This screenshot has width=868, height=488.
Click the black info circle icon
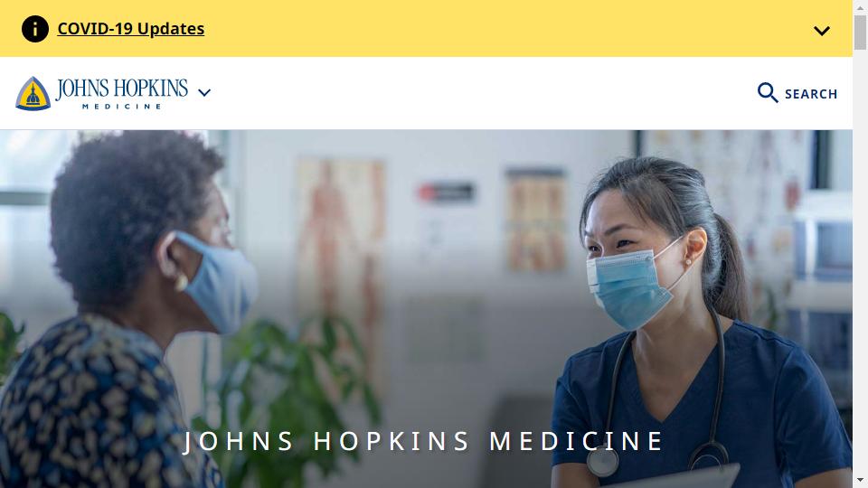pos(35,29)
